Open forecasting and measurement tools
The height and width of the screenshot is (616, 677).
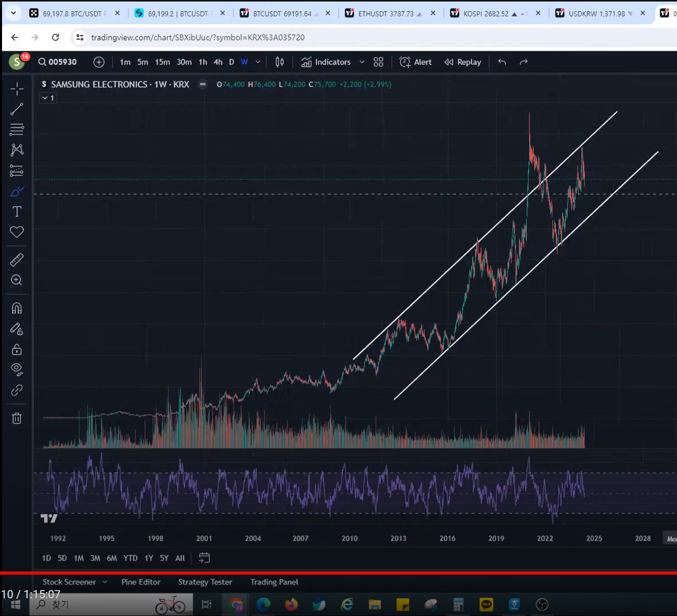17,170
